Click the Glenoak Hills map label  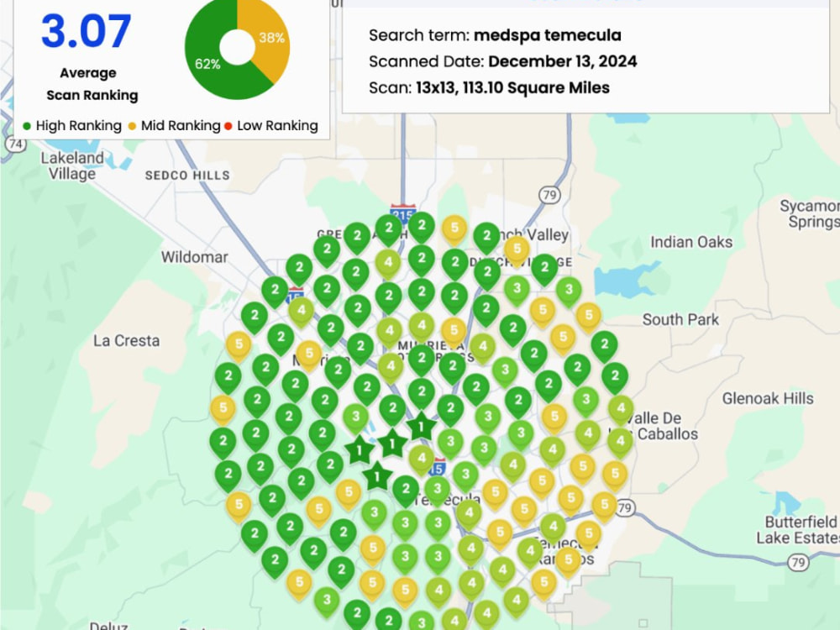pos(768,398)
